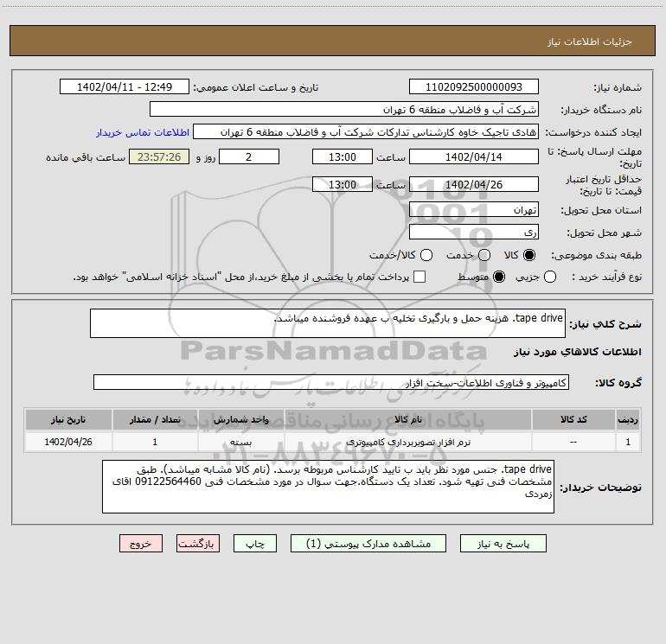The image size is (666, 644).
Task: Click the واحد شمارش column header
Action: 240,420
